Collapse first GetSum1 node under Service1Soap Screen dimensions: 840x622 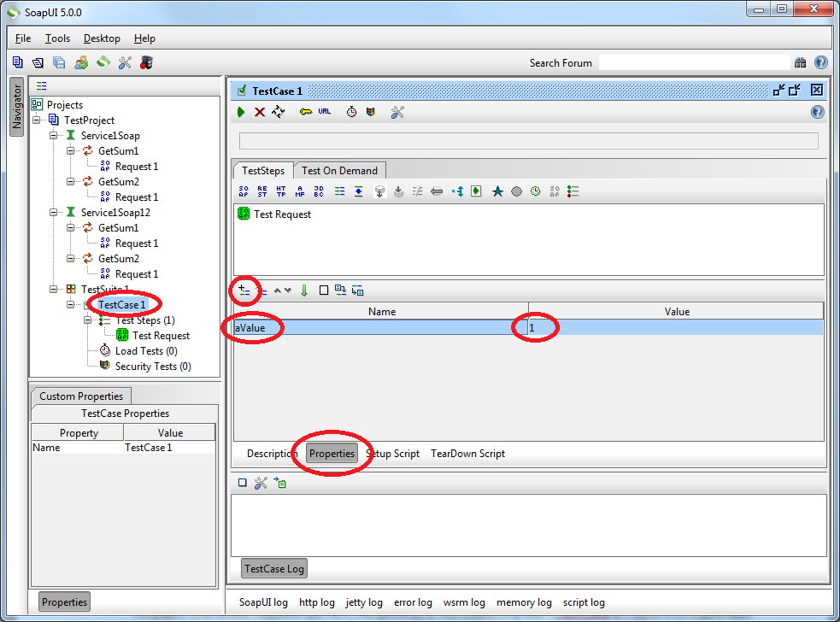click(71, 150)
